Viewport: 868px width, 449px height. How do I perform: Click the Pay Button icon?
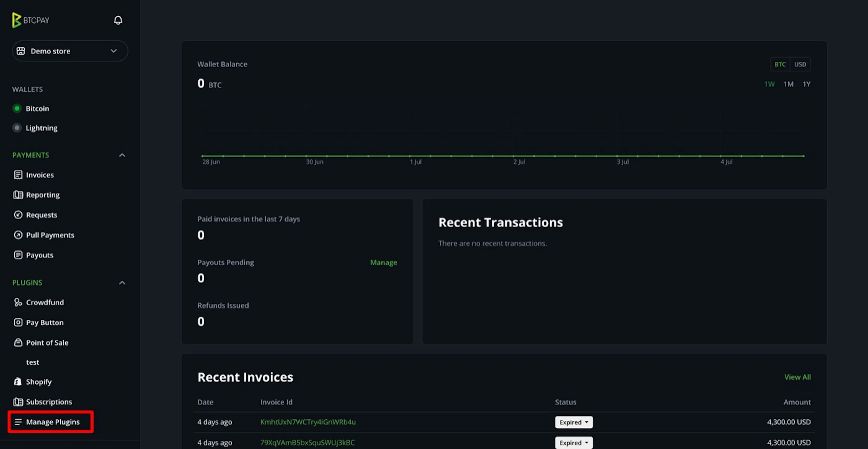18,322
